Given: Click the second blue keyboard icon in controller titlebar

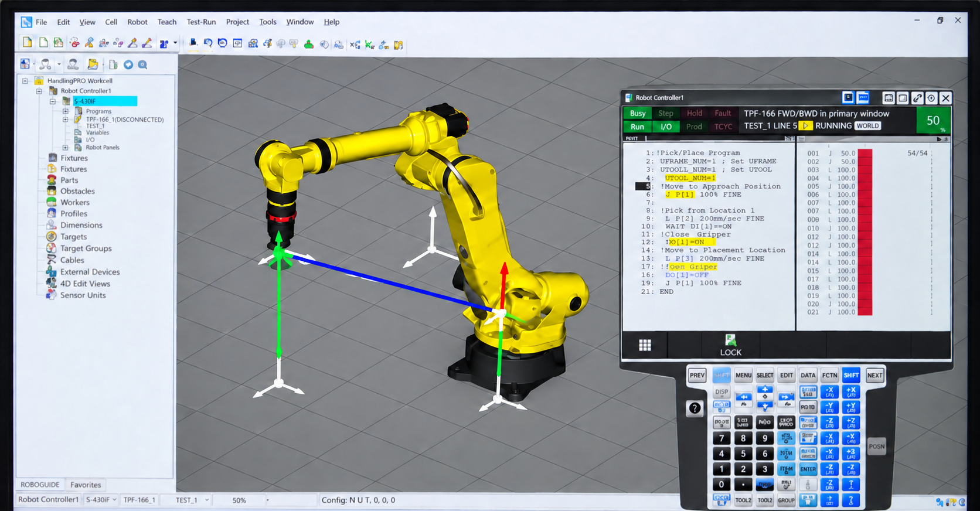Looking at the screenshot, I should pos(863,97).
